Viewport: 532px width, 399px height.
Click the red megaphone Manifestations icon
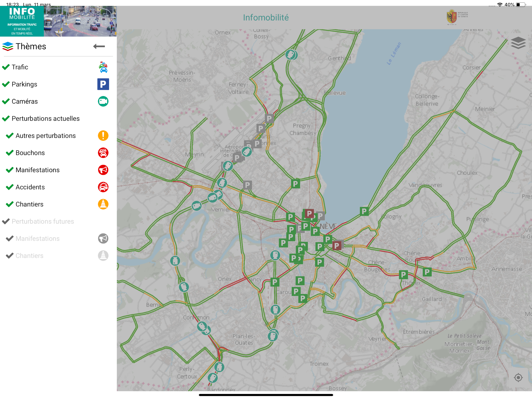[103, 170]
